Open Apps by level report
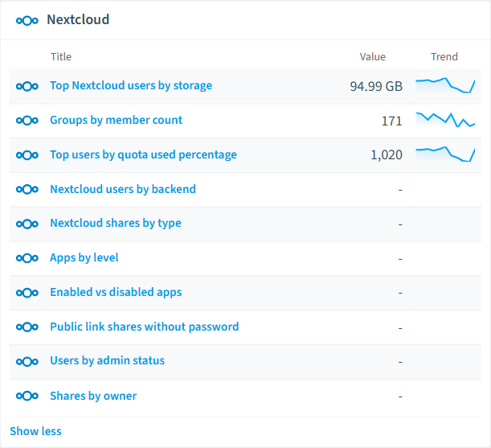Viewport: 491px width, 448px height. [x=84, y=257]
